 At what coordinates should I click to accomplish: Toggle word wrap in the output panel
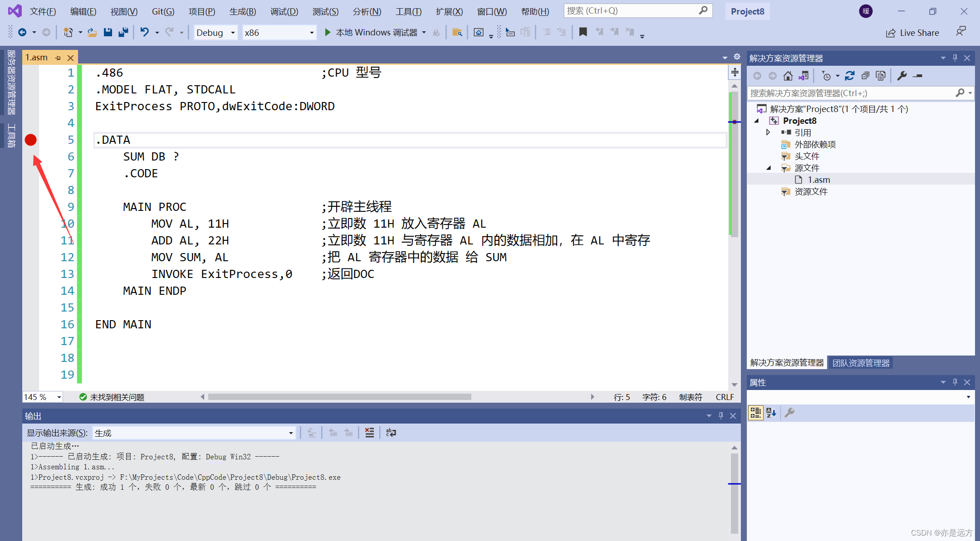point(391,433)
